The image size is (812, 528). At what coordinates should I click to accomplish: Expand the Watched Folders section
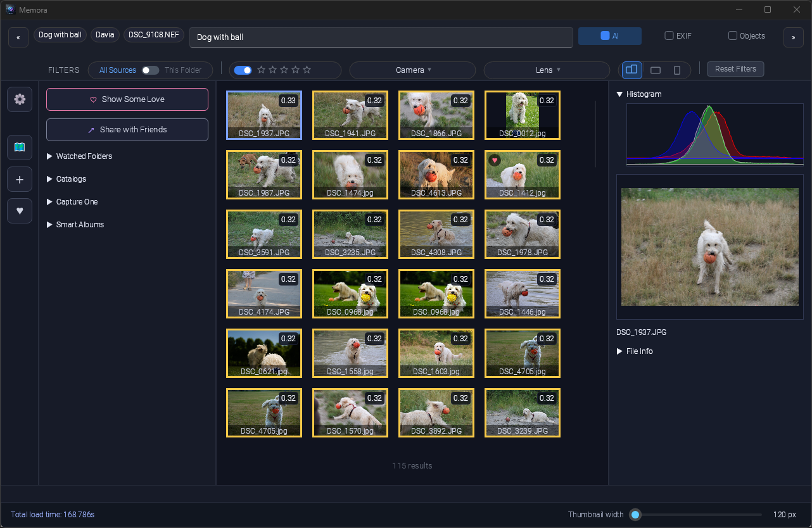pyautogui.click(x=79, y=156)
